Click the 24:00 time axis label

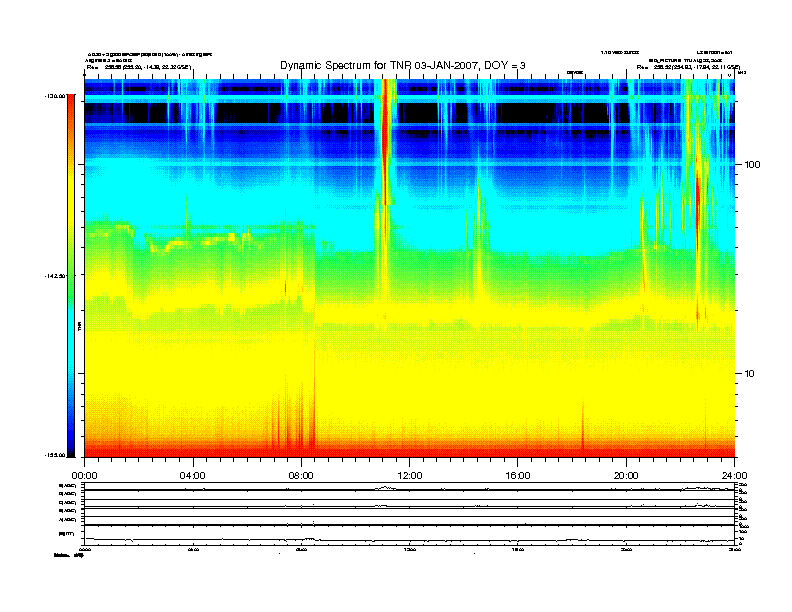(734, 476)
